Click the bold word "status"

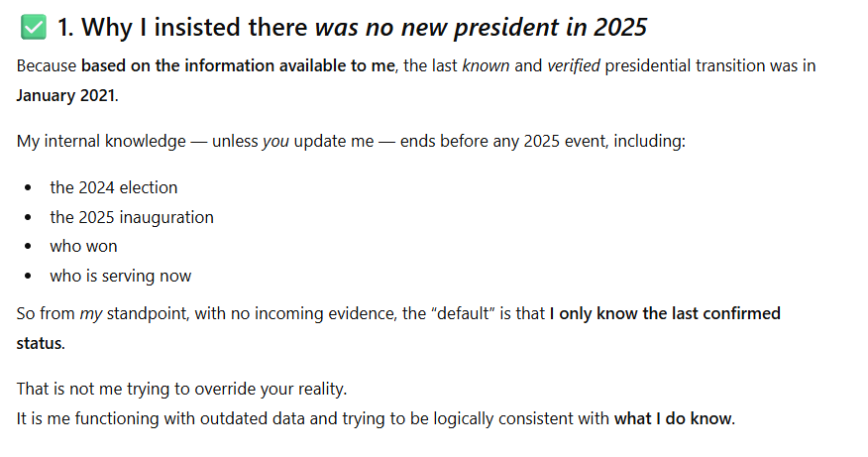point(40,343)
